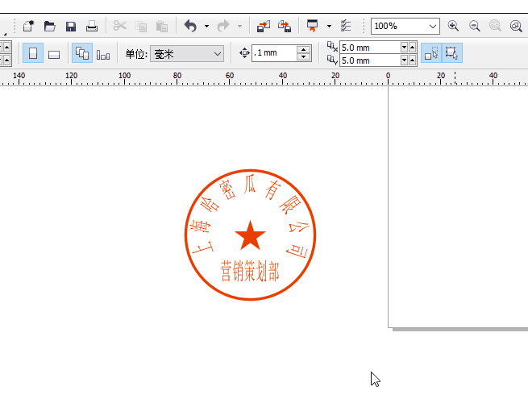Open the units dropdown showing 毫米

click(187, 53)
